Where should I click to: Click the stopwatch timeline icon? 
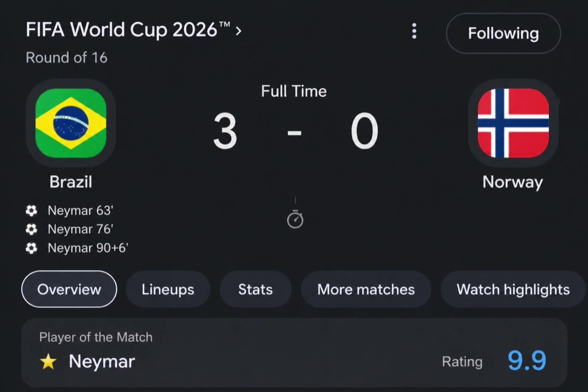point(295,219)
